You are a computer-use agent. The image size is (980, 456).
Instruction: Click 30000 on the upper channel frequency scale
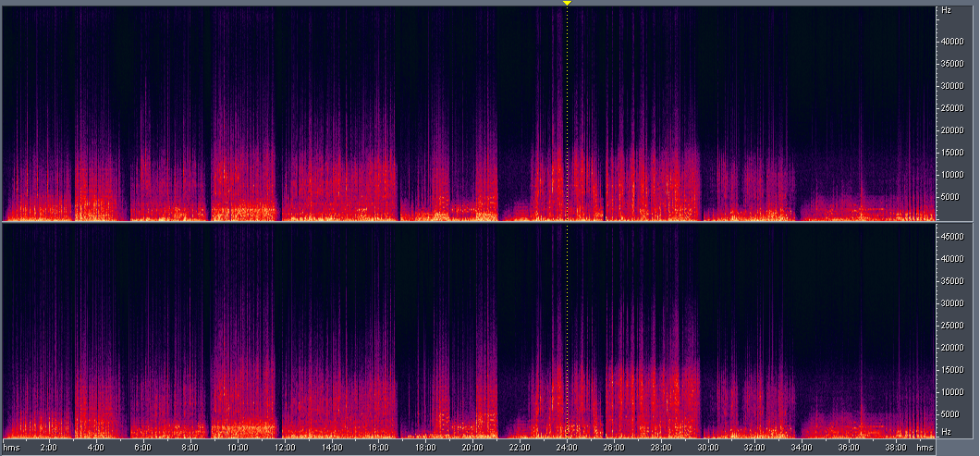(x=952, y=86)
